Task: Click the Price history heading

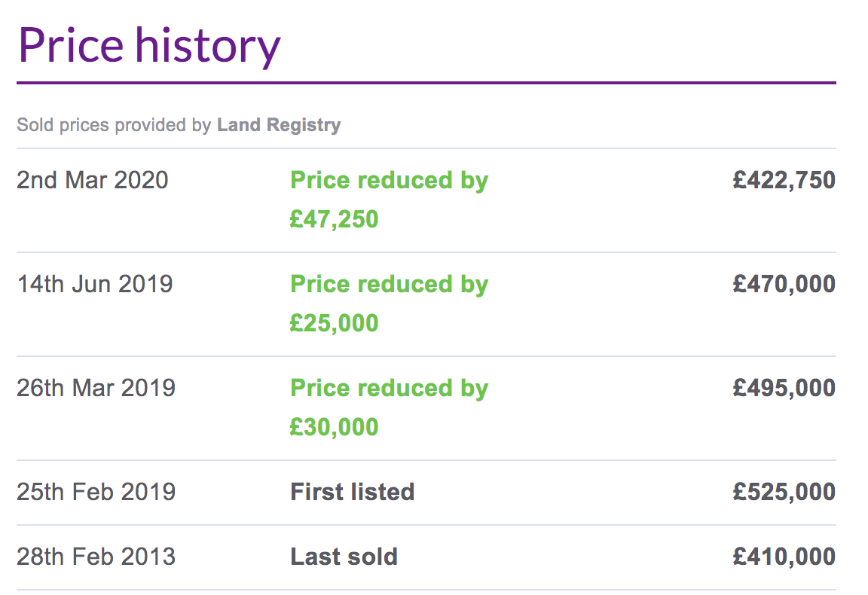Action: [148, 44]
